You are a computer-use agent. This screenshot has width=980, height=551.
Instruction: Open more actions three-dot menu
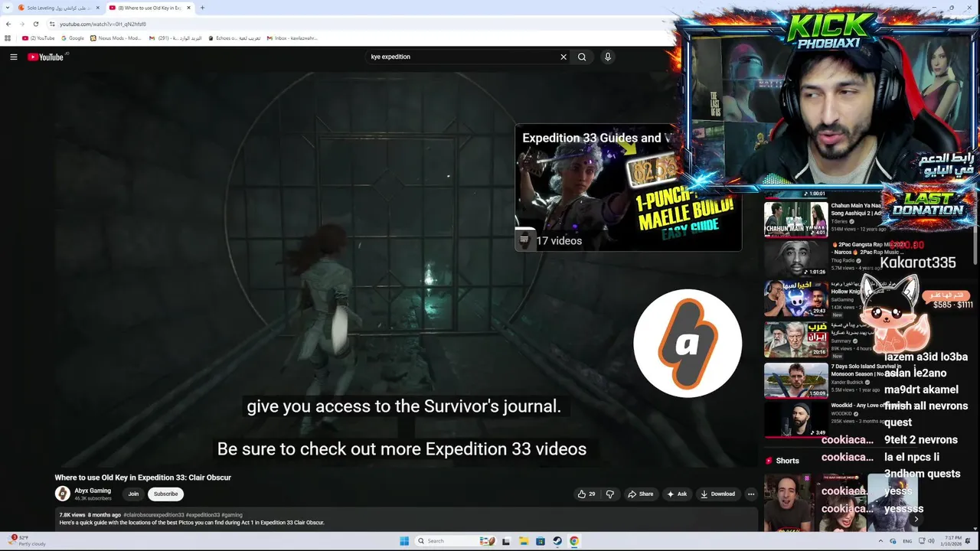[751, 494]
